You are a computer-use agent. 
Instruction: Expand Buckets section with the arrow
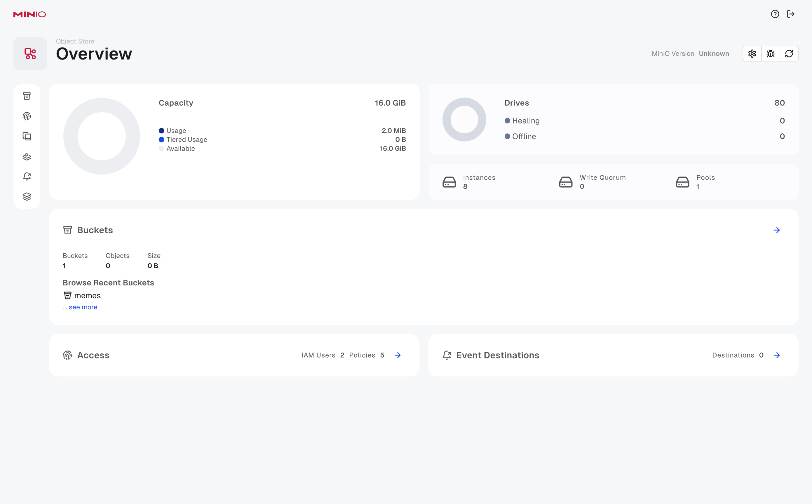click(777, 230)
